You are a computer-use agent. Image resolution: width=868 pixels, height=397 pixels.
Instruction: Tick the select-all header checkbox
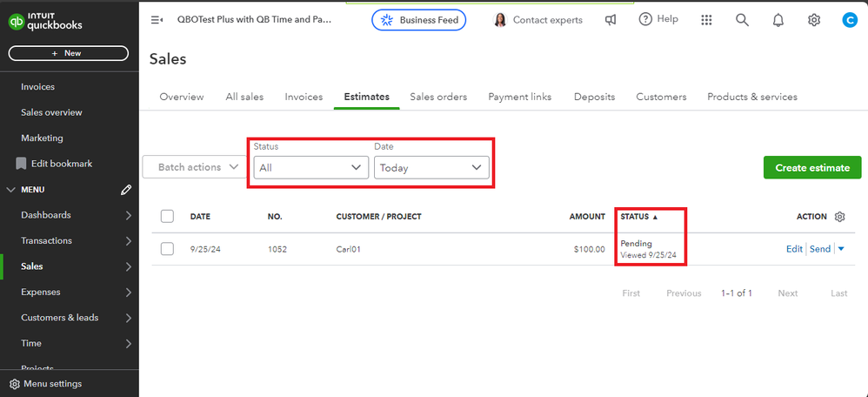coord(168,217)
